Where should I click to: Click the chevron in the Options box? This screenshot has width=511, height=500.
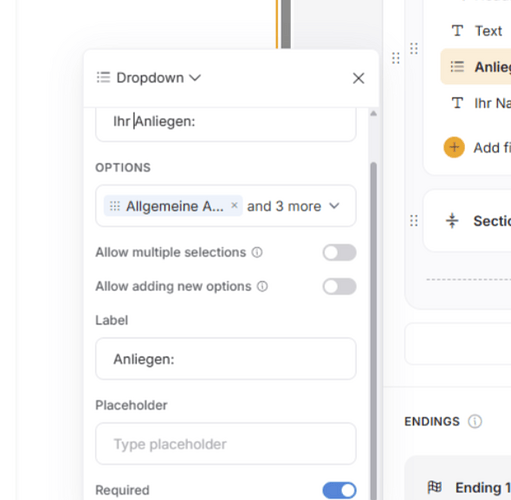pos(334,206)
